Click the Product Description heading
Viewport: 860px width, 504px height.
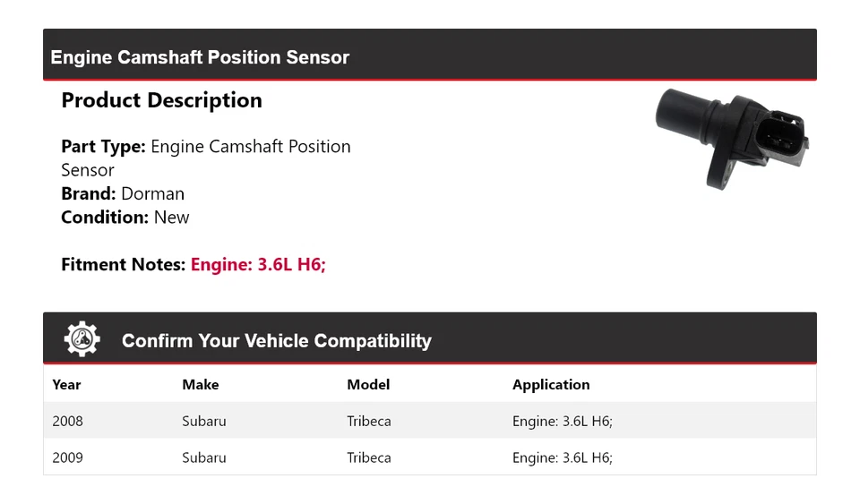pos(161,100)
